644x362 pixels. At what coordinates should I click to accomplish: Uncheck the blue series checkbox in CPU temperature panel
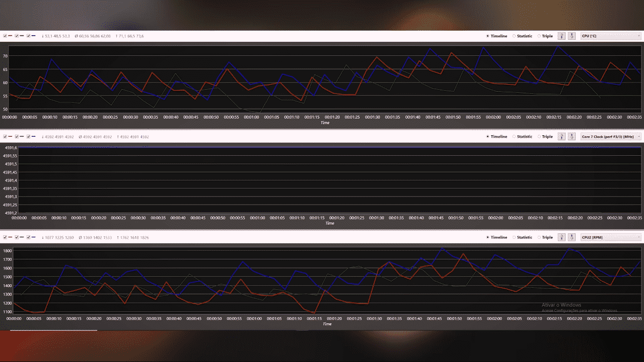[28, 36]
